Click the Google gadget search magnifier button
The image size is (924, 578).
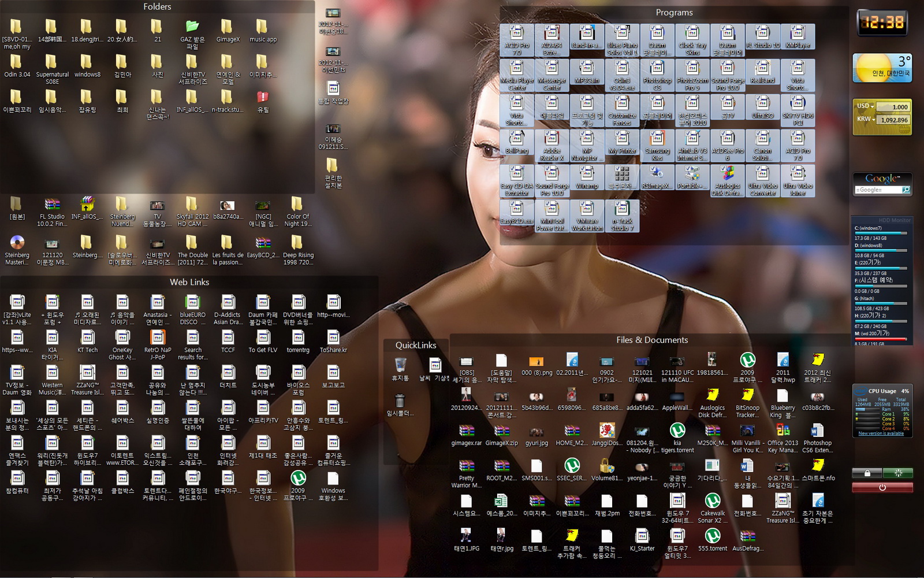906,190
